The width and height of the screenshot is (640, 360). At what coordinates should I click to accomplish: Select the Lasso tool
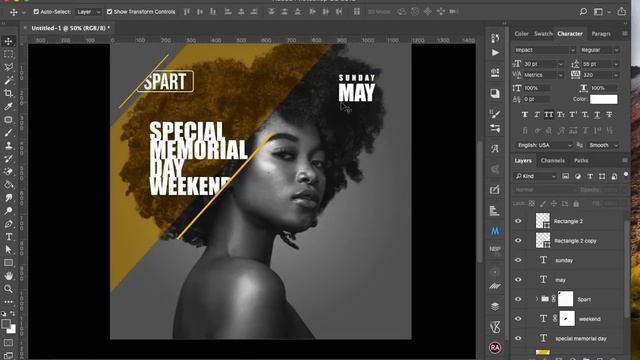click(x=8, y=67)
